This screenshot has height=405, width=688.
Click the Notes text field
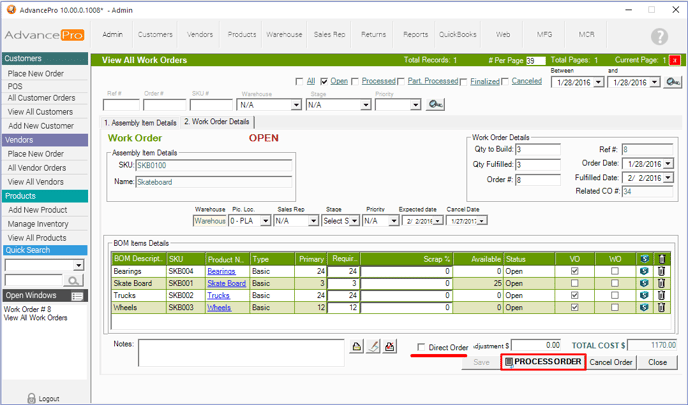[242, 351]
